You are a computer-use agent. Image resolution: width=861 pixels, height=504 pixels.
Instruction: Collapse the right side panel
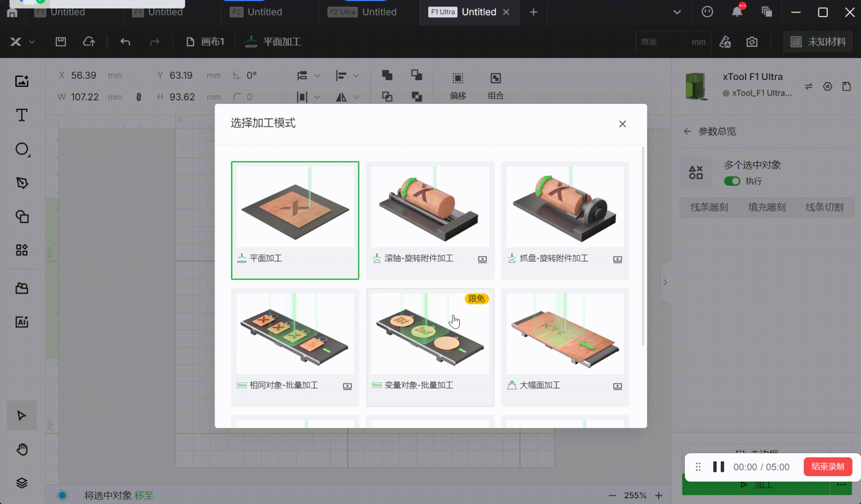click(x=665, y=282)
